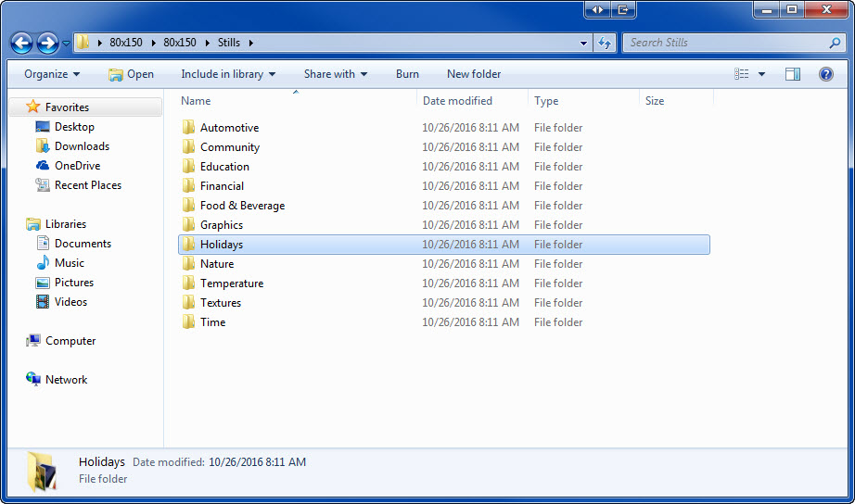Click the title bar exit-arrow button
The width and height of the screenshot is (855, 504).
[x=623, y=10]
